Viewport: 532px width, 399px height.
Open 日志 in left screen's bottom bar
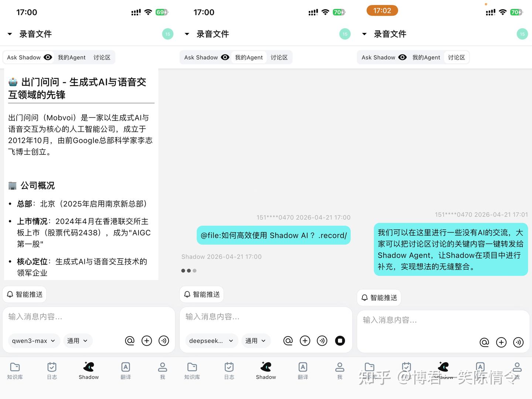click(x=52, y=371)
